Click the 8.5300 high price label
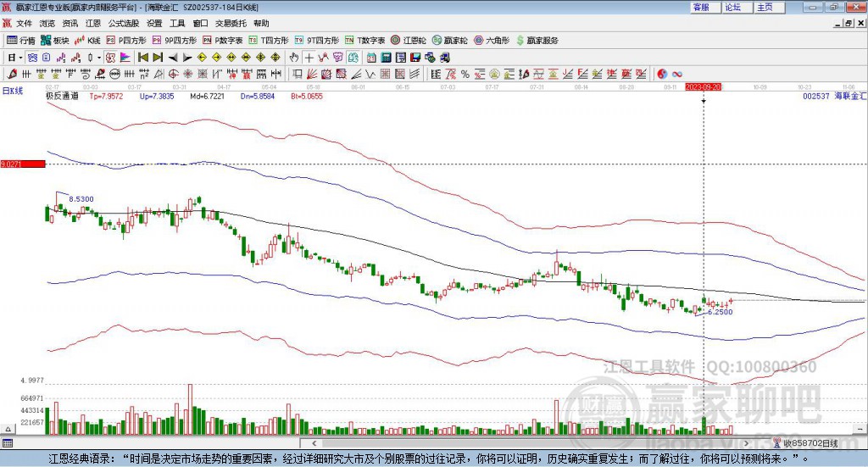The width and height of the screenshot is (868, 467). click(81, 198)
